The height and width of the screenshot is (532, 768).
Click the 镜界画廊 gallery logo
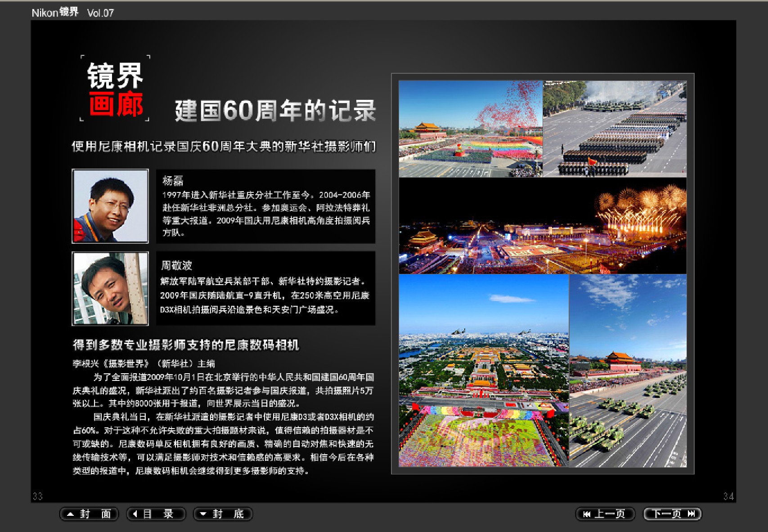[115, 89]
